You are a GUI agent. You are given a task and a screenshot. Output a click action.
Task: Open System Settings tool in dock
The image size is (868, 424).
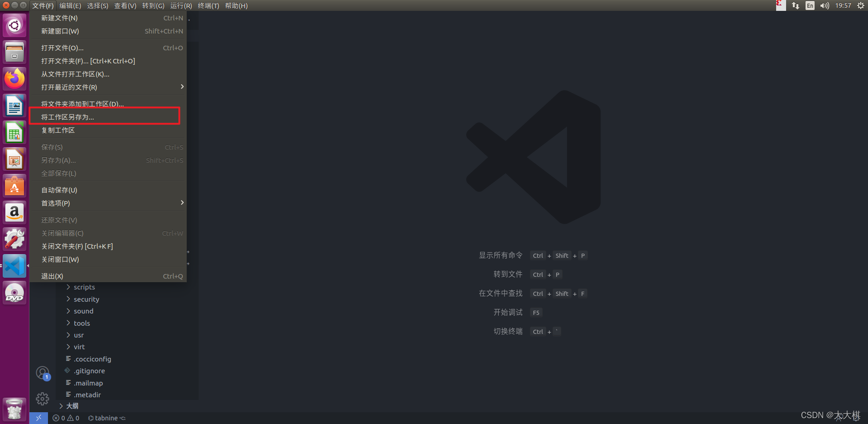[x=14, y=240]
